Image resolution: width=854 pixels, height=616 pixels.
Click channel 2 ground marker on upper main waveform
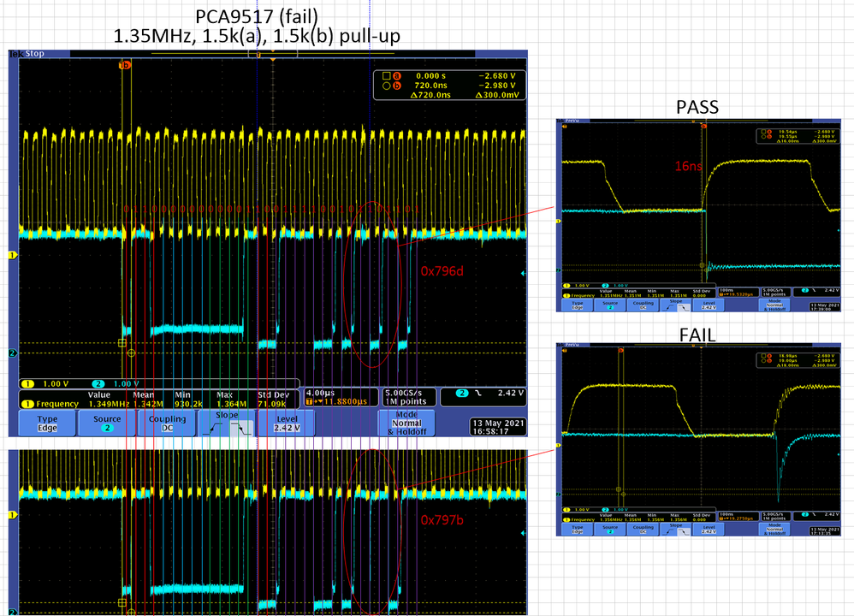tap(13, 353)
